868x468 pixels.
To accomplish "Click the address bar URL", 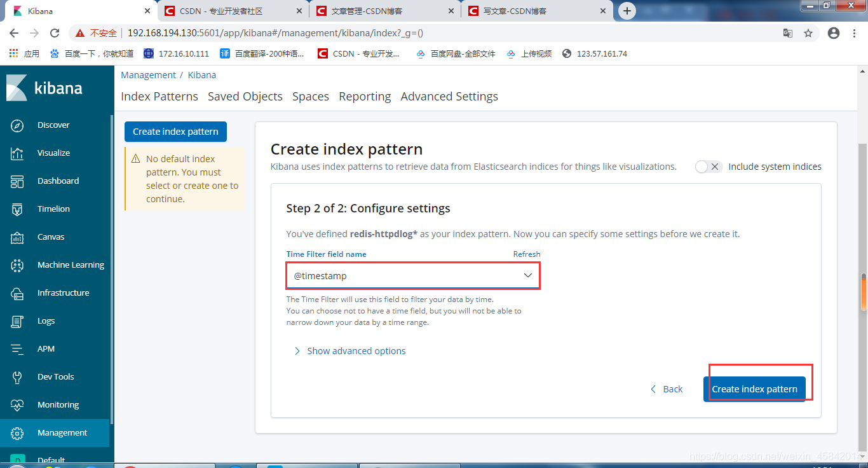I will pos(275,33).
